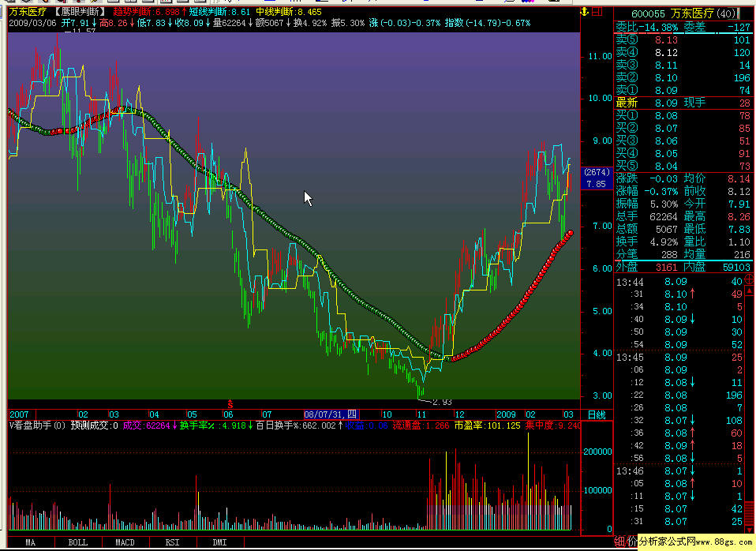Click the tick list scrollbar down arrow
Image resolution: width=756 pixels, height=551 pixels.
pyautogui.click(x=749, y=529)
